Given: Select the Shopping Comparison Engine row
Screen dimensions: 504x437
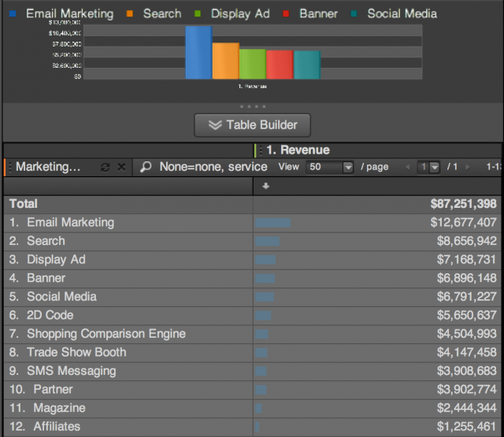Looking at the screenshot, I should tap(252, 334).
